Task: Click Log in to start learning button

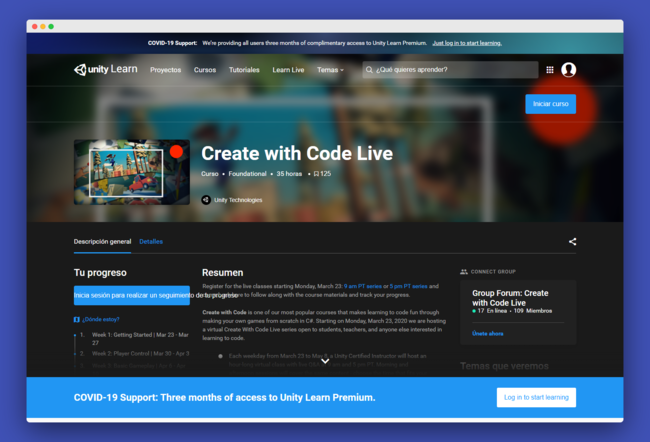Action: [536, 397]
